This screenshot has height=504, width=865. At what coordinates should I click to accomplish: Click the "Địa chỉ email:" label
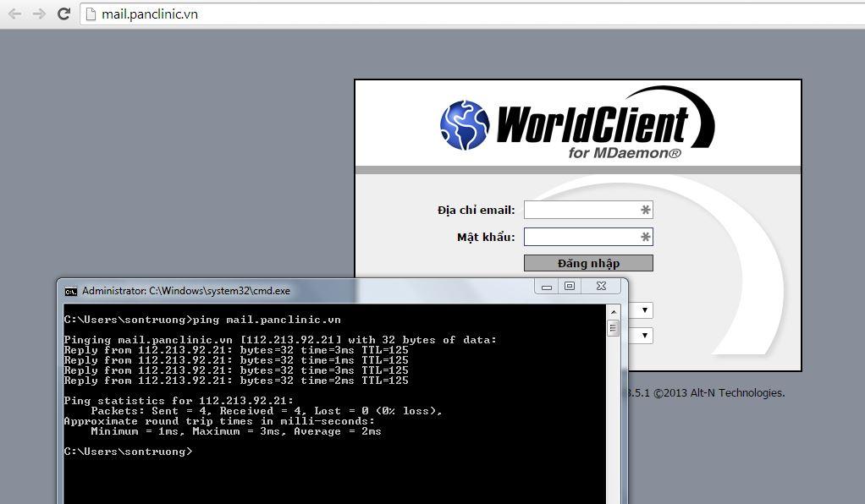pyautogui.click(x=476, y=210)
